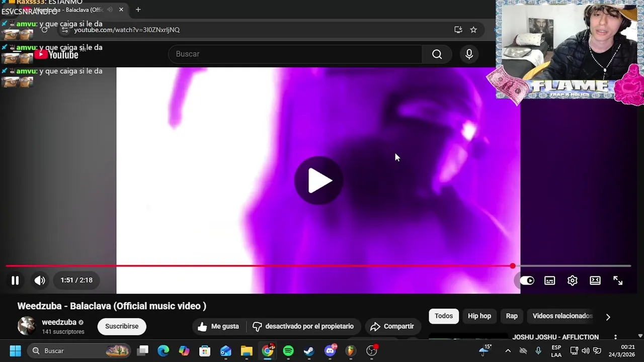This screenshot has width=644, height=362.
Task: Show more filter chips with right chevron
Action: point(608,317)
